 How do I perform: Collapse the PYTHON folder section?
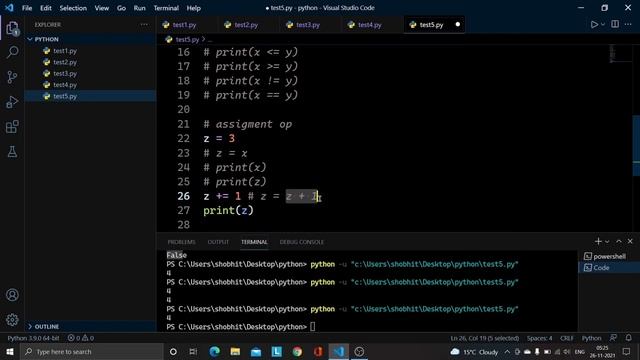(90, 39)
